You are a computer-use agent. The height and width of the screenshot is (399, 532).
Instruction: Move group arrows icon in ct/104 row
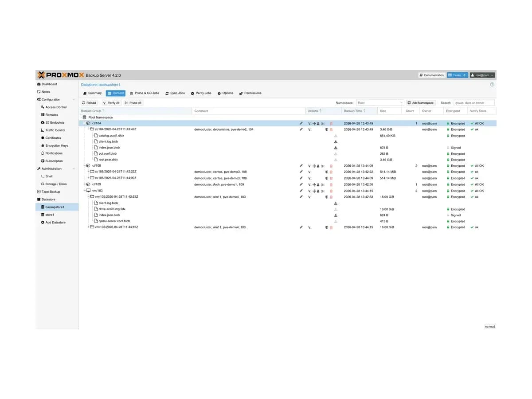coord(314,123)
